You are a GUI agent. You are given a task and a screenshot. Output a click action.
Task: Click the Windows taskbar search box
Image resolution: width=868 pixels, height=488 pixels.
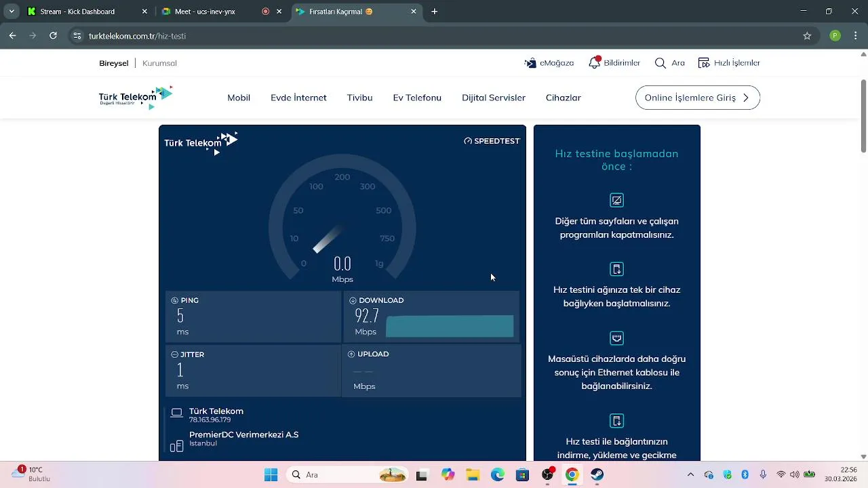(x=346, y=474)
